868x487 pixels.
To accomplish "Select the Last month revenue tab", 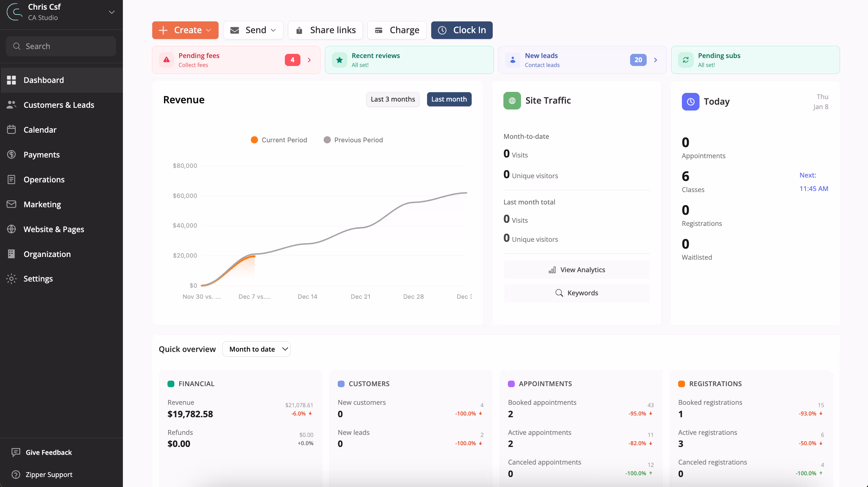I will tap(449, 99).
